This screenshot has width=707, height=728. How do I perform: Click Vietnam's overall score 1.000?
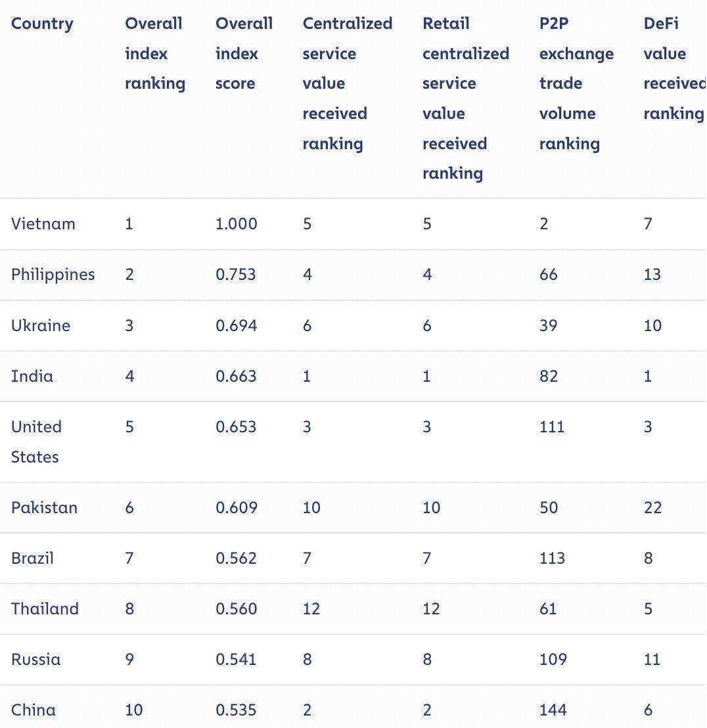click(236, 224)
